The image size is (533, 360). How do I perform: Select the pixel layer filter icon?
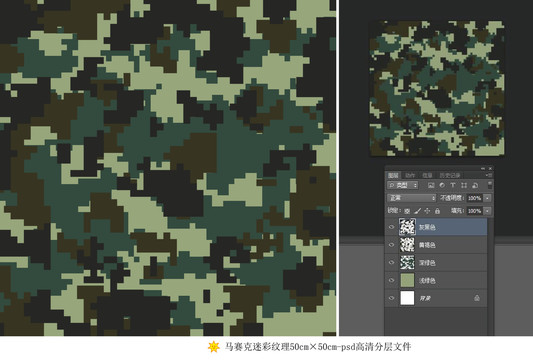click(431, 185)
